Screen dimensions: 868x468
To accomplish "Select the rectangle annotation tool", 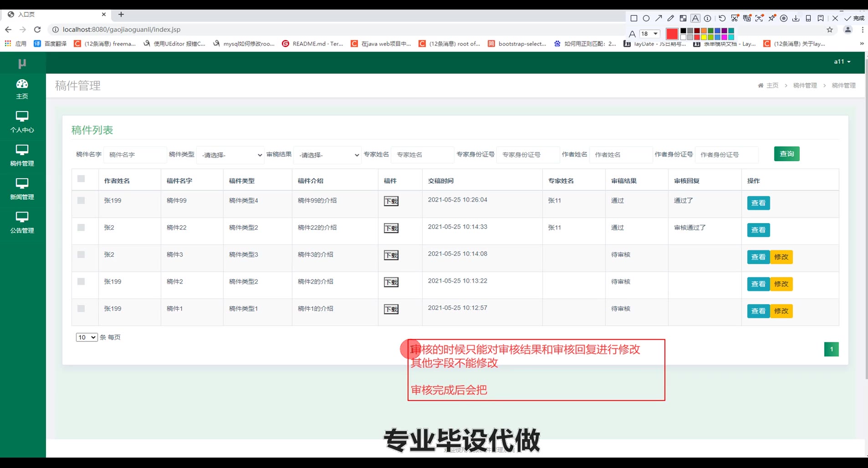I will pyautogui.click(x=634, y=18).
